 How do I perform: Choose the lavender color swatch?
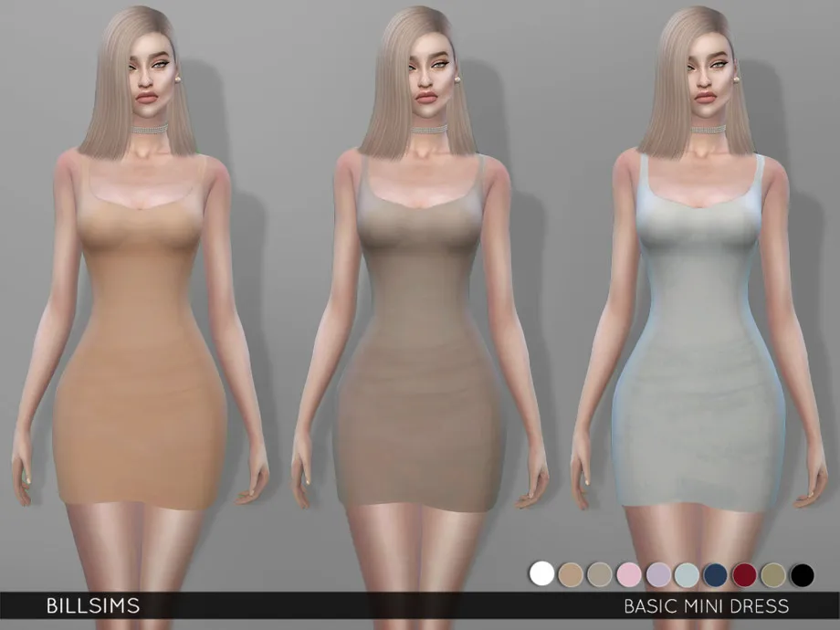[658, 573]
